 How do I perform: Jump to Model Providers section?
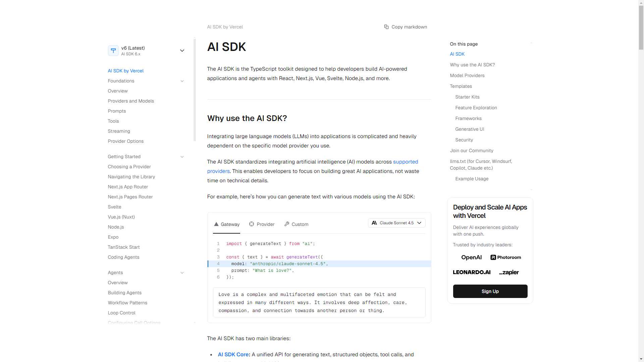(467, 76)
